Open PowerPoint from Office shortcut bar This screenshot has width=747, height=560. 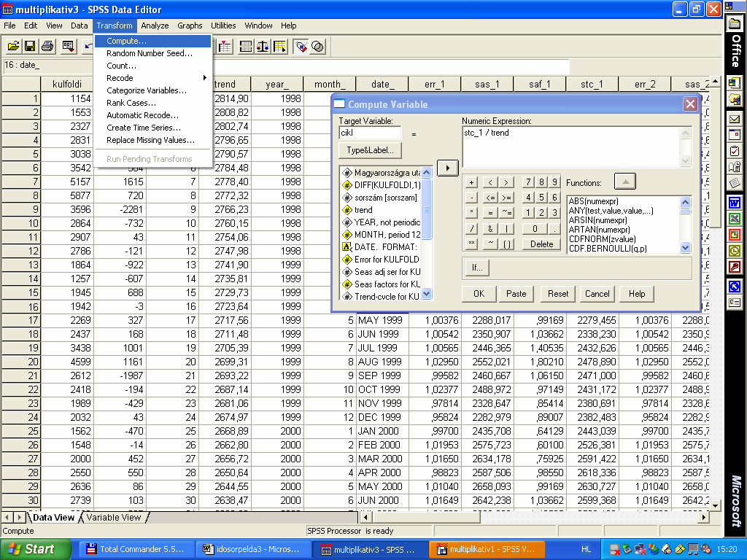[x=735, y=236]
